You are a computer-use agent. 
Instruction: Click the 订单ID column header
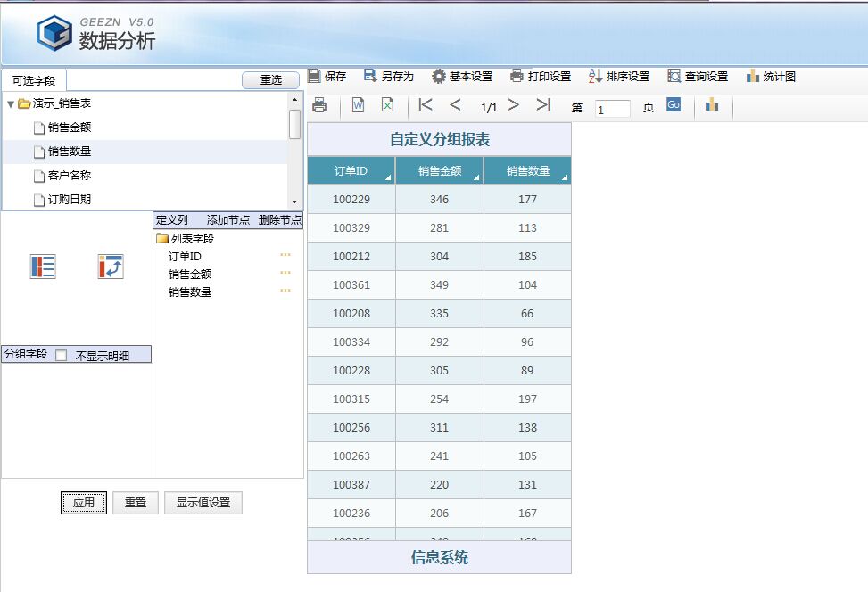tap(351, 171)
